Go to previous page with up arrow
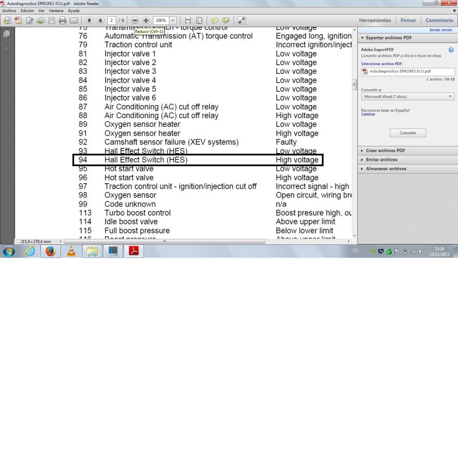The height and width of the screenshot is (476, 458). (90, 20)
